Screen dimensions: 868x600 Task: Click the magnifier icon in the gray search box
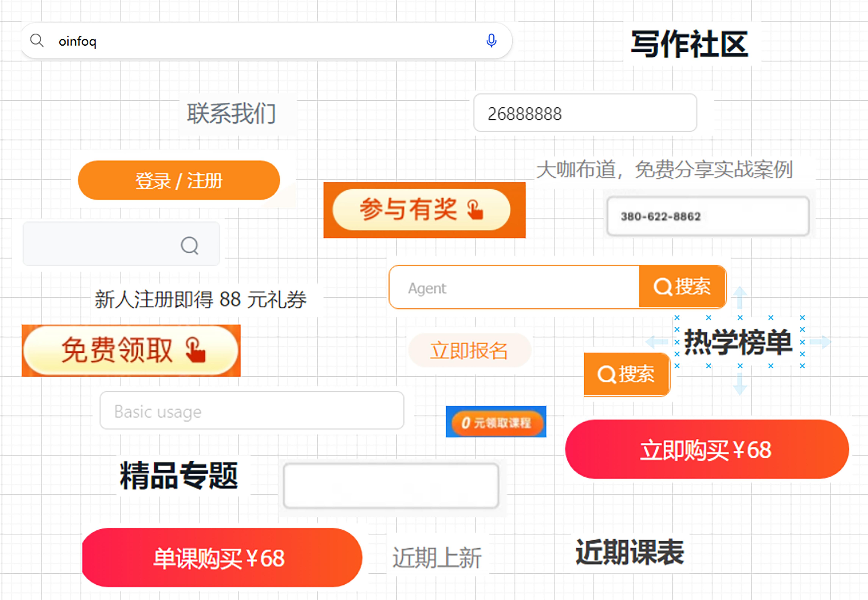tap(189, 245)
